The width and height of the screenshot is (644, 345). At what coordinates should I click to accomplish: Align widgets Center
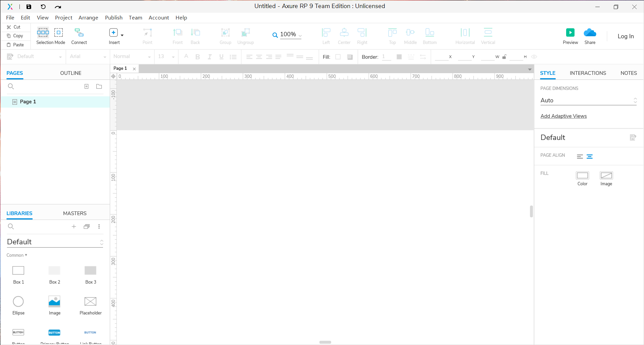[x=344, y=36]
